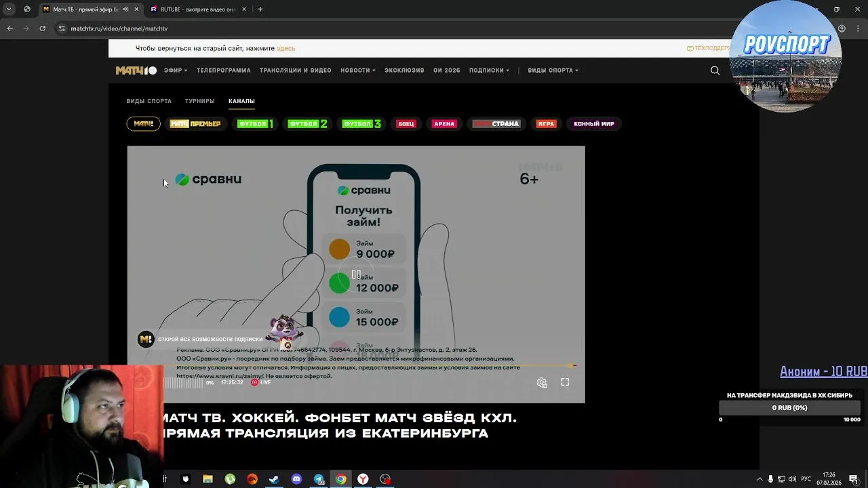Jump to LIVE in the player
Viewport: 868px width, 488px height.
tap(261, 382)
